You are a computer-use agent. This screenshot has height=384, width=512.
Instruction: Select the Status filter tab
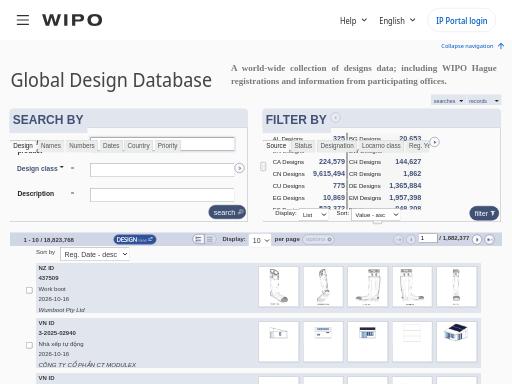coord(303,146)
